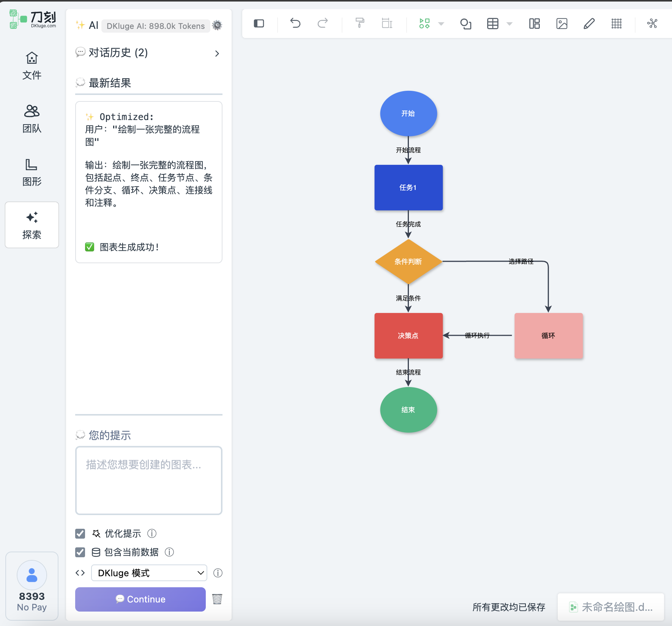
Task: Select the format painter tool
Action: 360,24
